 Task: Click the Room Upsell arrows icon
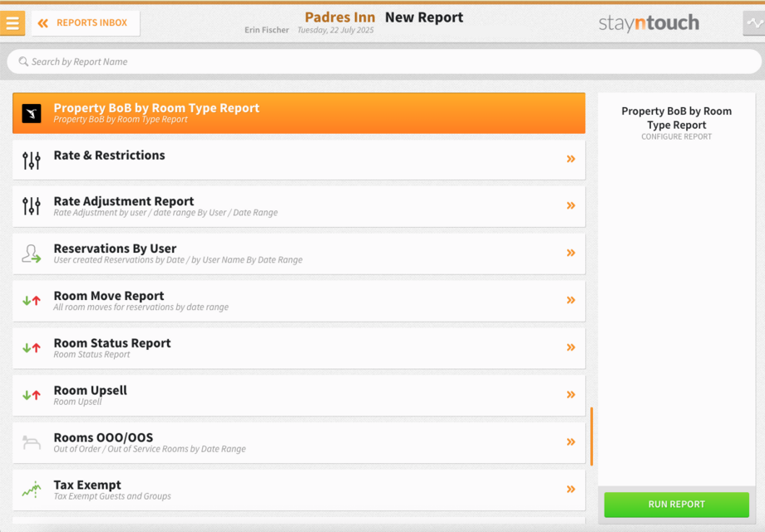32,396
